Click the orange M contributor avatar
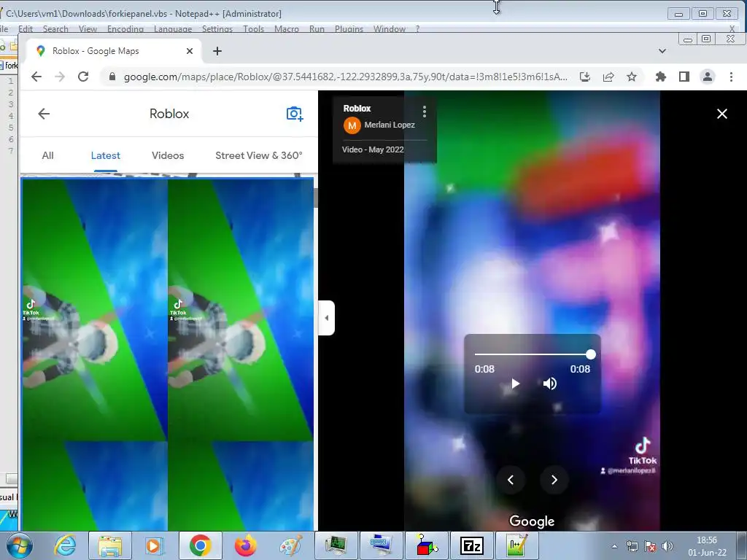The image size is (747, 560). pyautogui.click(x=352, y=125)
